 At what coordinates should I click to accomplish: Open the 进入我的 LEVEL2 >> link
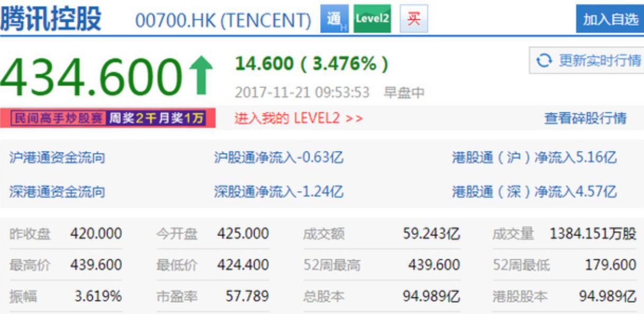coord(299,118)
